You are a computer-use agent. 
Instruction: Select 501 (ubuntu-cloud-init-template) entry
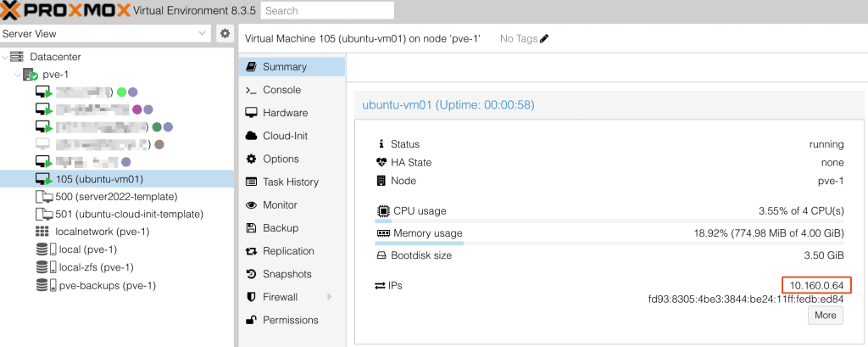[117, 214]
